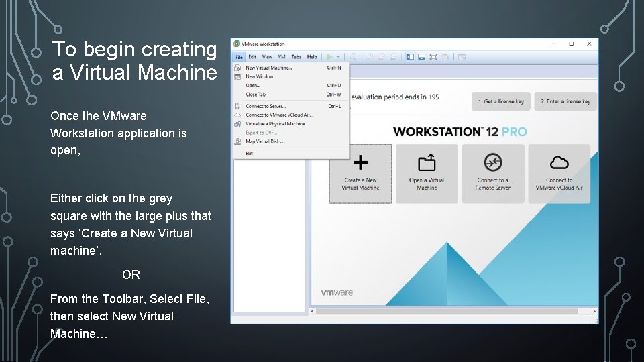
Task: Choose Exit from the File menu
Action: [290, 153]
